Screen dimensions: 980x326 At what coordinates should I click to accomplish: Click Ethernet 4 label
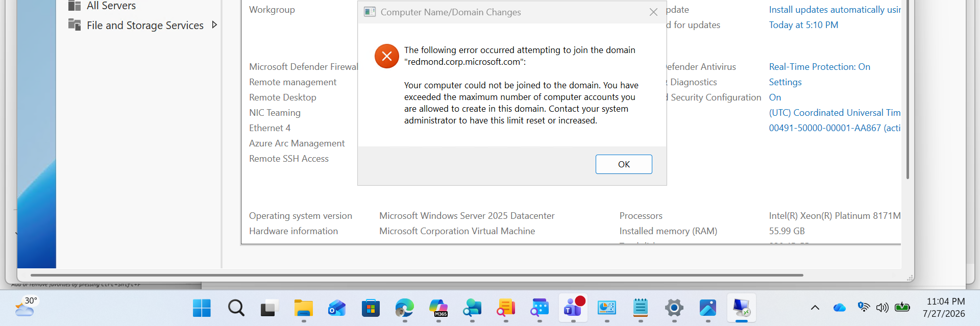[x=269, y=128]
